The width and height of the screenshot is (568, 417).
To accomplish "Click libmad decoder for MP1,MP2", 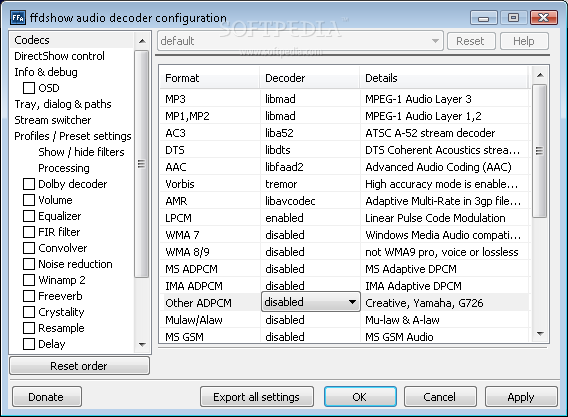I will pyautogui.click(x=280, y=116).
